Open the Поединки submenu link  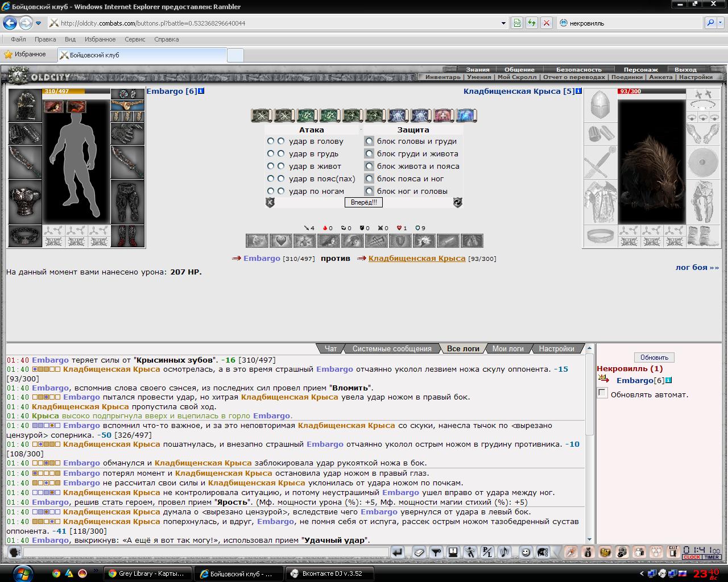tap(627, 77)
